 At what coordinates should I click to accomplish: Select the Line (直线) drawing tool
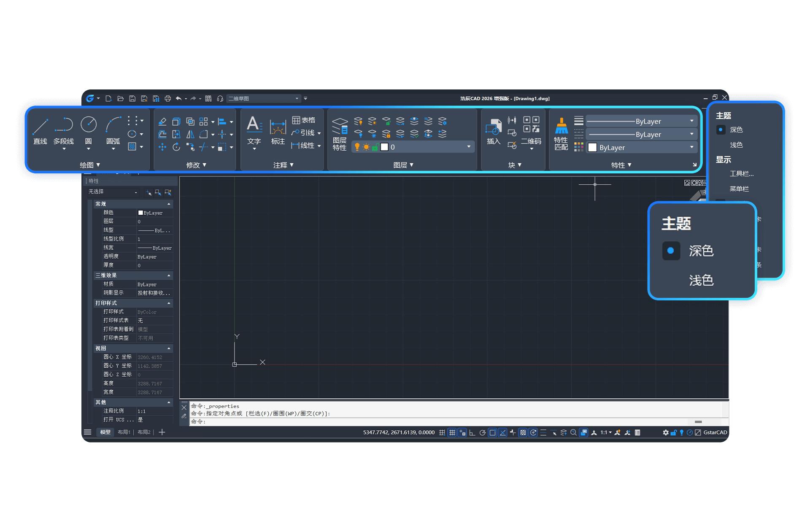point(40,131)
